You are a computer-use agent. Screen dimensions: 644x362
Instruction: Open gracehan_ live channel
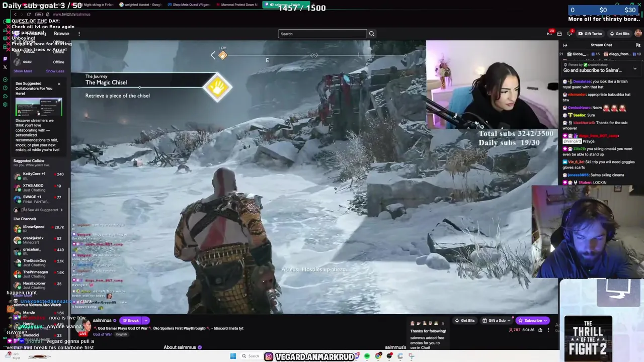39,251
